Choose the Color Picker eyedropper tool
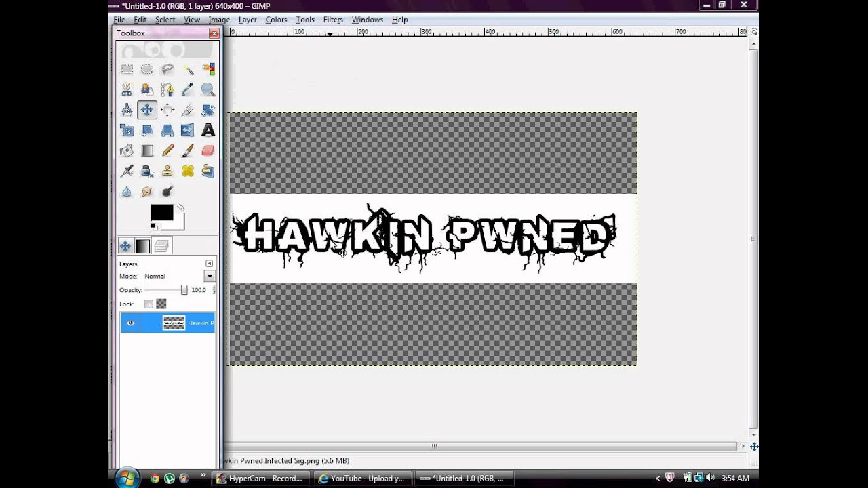Image resolution: width=868 pixels, height=488 pixels. pyautogui.click(x=188, y=89)
